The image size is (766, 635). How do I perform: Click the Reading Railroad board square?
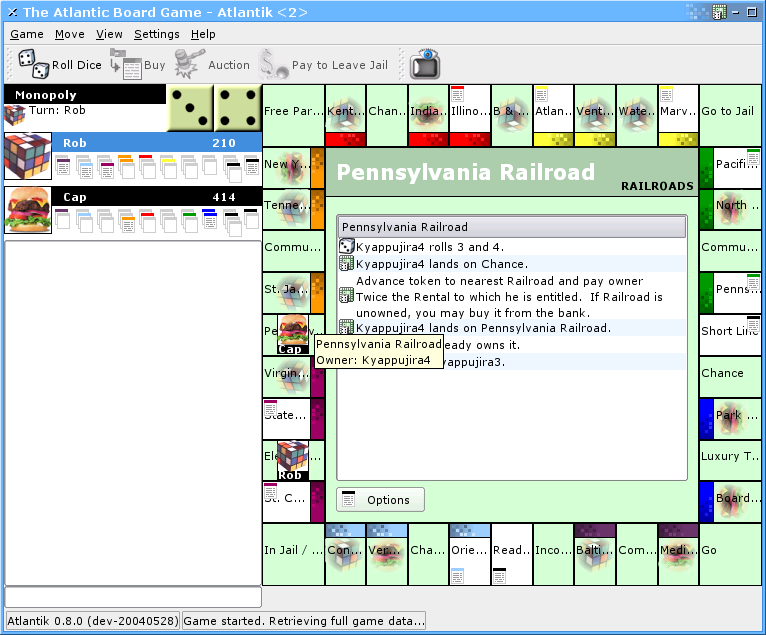coord(511,554)
